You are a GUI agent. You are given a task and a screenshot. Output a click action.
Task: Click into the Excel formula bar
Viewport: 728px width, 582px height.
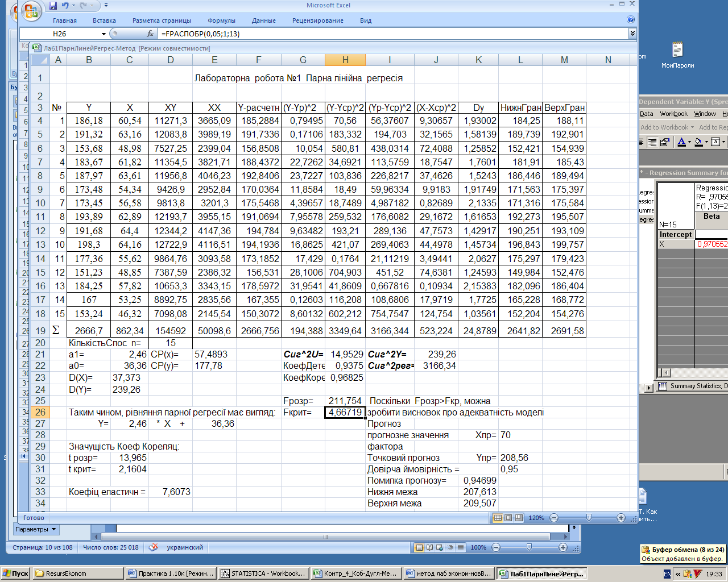click(x=393, y=34)
